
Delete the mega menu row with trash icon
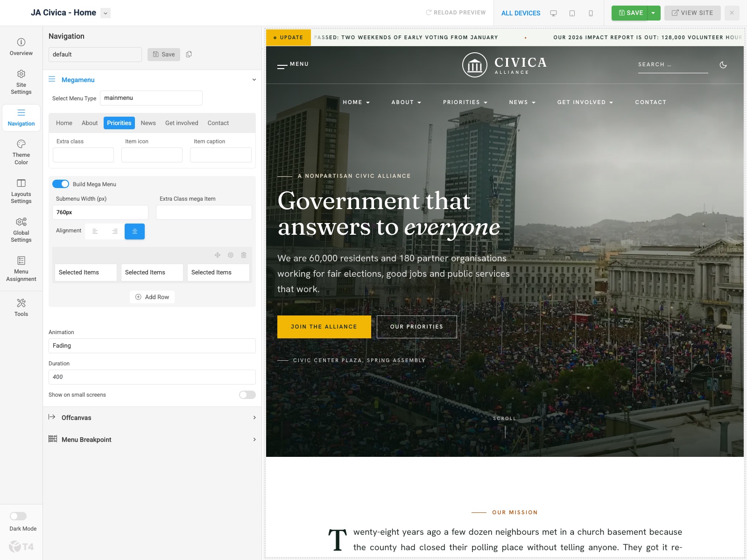pos(244,255)
